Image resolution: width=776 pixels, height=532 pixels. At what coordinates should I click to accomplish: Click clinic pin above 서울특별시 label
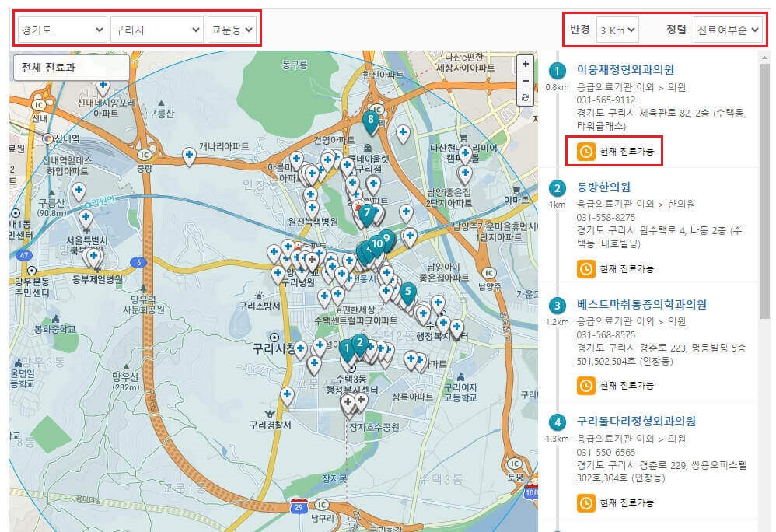coord(86,219)
